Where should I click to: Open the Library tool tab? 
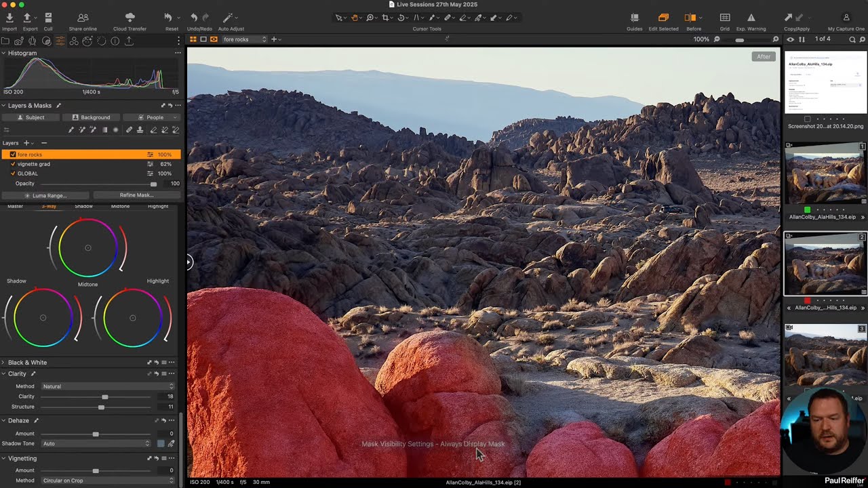pyautogui.click(x=5, y=41)
